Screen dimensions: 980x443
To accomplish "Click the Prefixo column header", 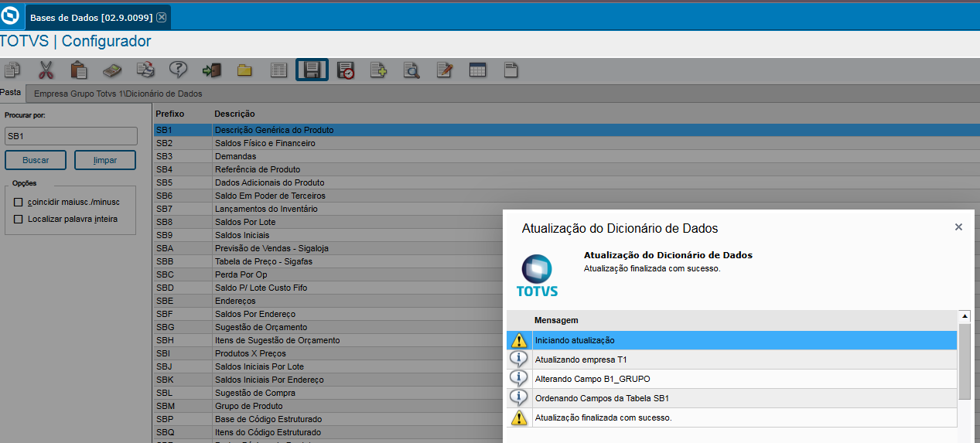I will click(170, 114).
